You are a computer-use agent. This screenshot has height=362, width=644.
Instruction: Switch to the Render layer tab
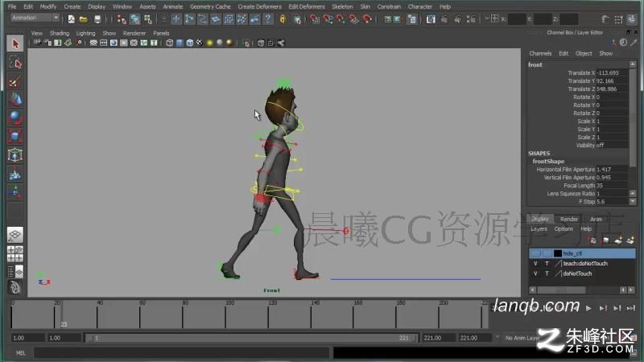click(x=569, y=219)
